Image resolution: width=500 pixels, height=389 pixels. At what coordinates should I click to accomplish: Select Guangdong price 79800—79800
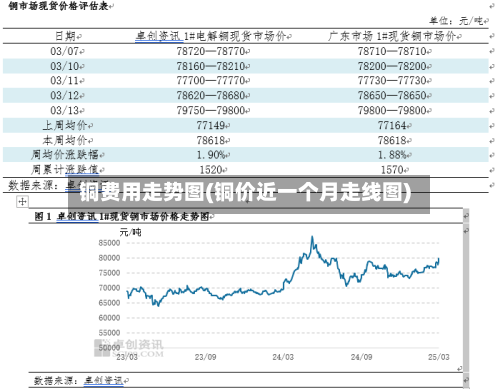tap(392, 110)
